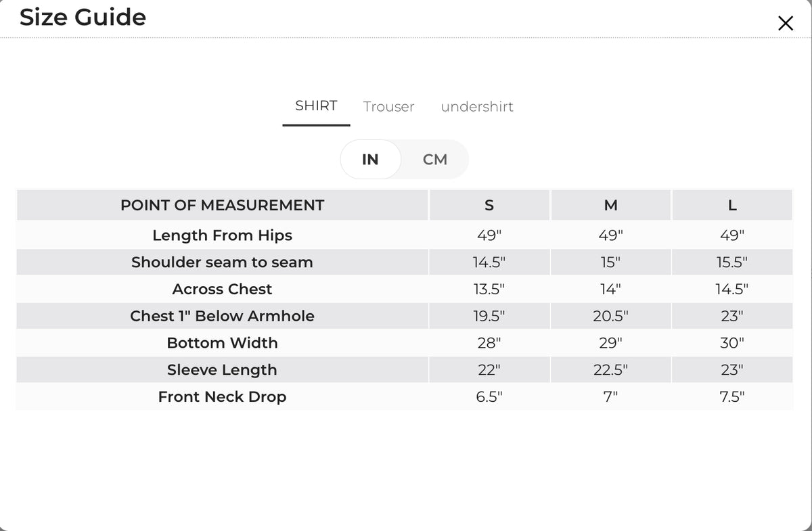
Task: Click the POINT OF MEASUREMENT header
Action: pyautogui.click(x=222, y=205)
